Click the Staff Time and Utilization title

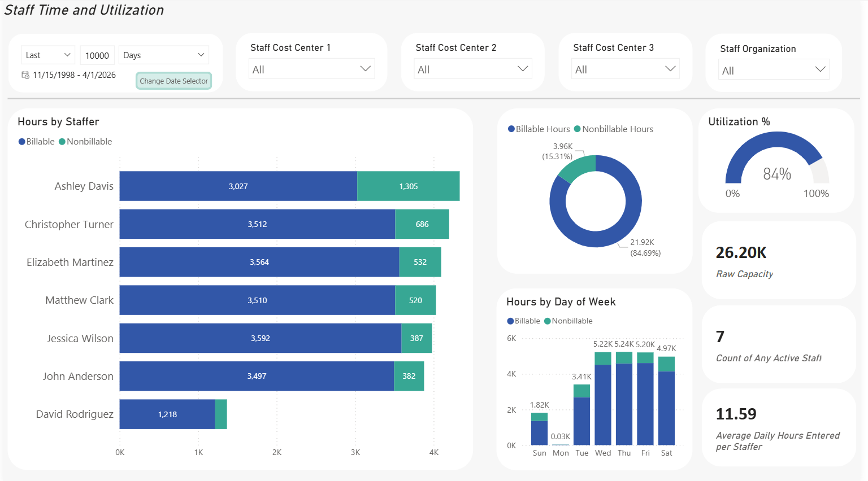(84, 10)
